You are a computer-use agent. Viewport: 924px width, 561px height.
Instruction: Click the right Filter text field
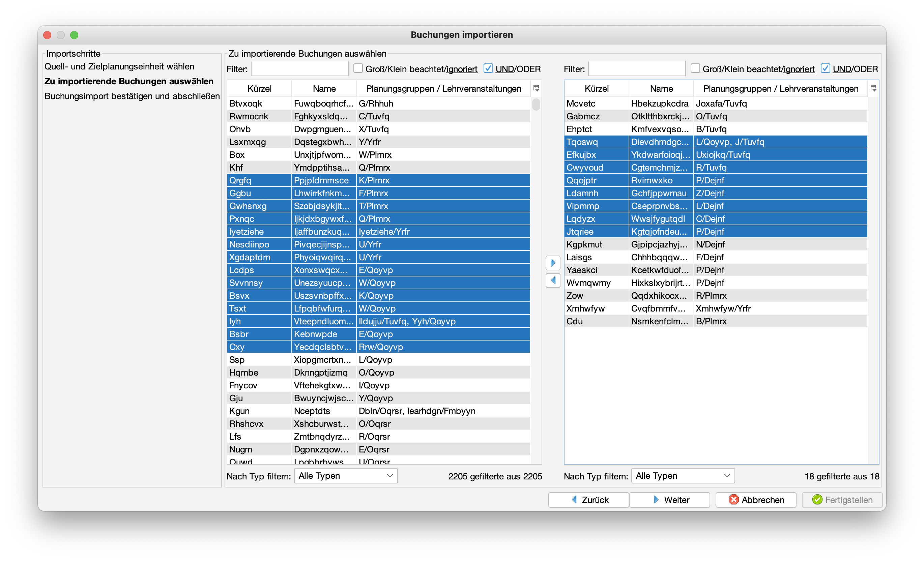pos(636,69)
